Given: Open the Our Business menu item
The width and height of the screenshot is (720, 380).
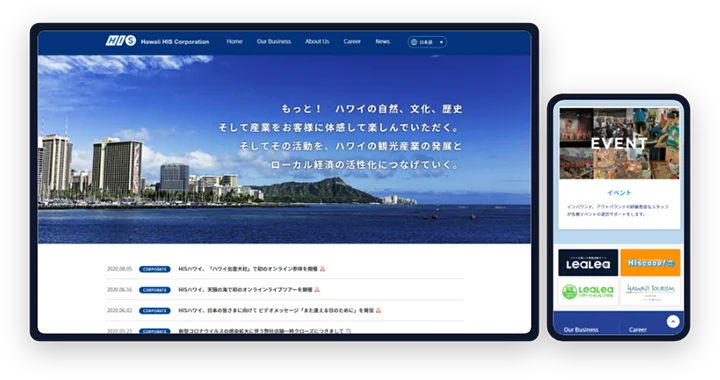Looking at the screenshot, I should (x=274, y=41).
